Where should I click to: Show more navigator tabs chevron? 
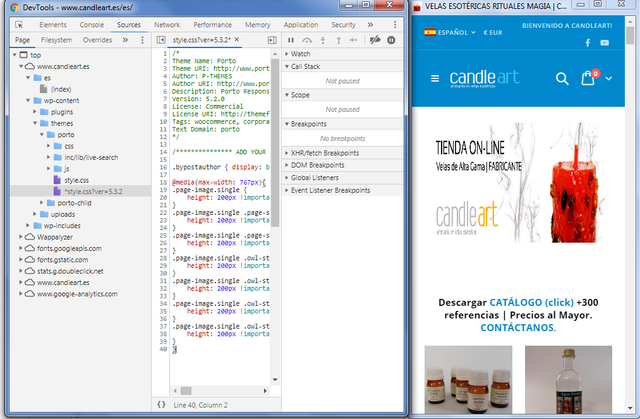point(125,40)
